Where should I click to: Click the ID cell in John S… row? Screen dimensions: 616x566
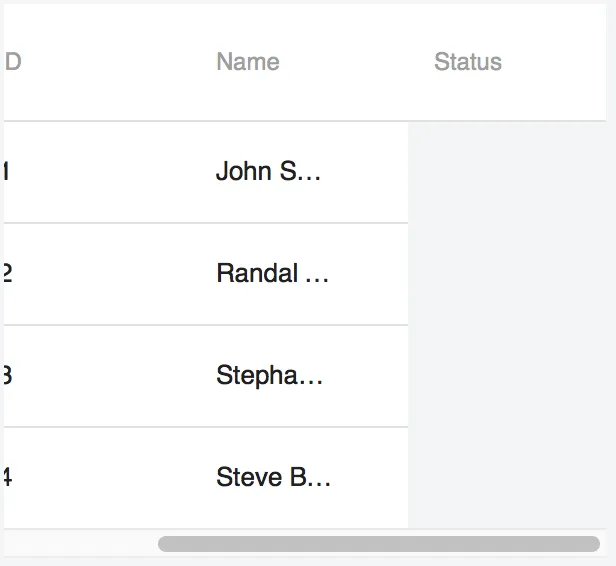click(8, 172)
